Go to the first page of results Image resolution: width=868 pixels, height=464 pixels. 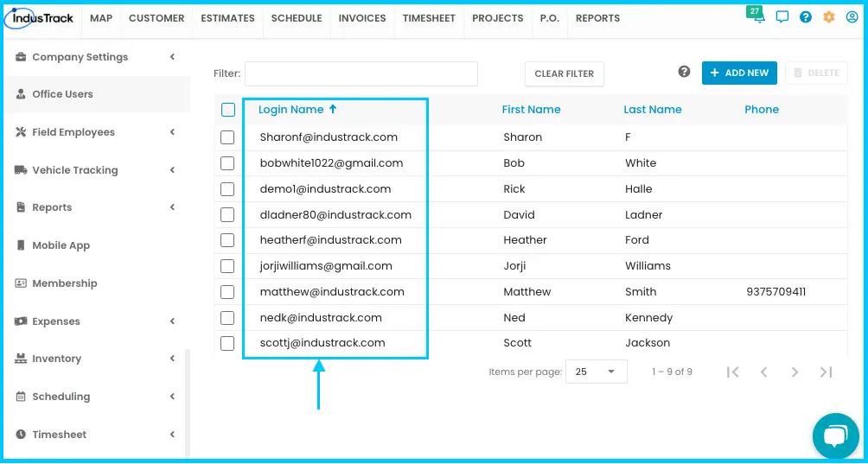(732, 372)
